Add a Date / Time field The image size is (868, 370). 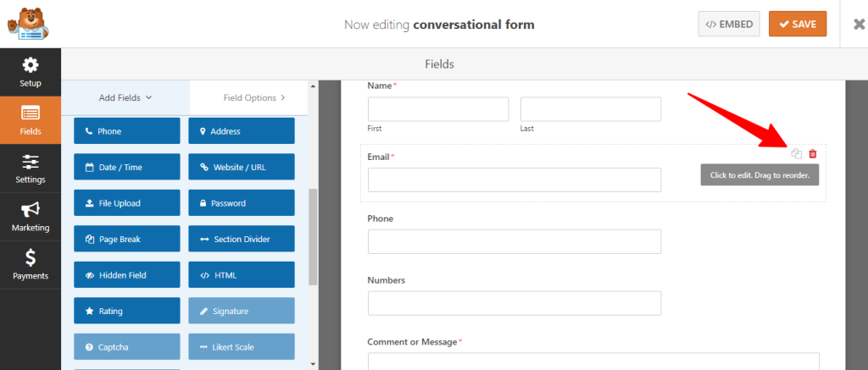(x=127, y=167)
